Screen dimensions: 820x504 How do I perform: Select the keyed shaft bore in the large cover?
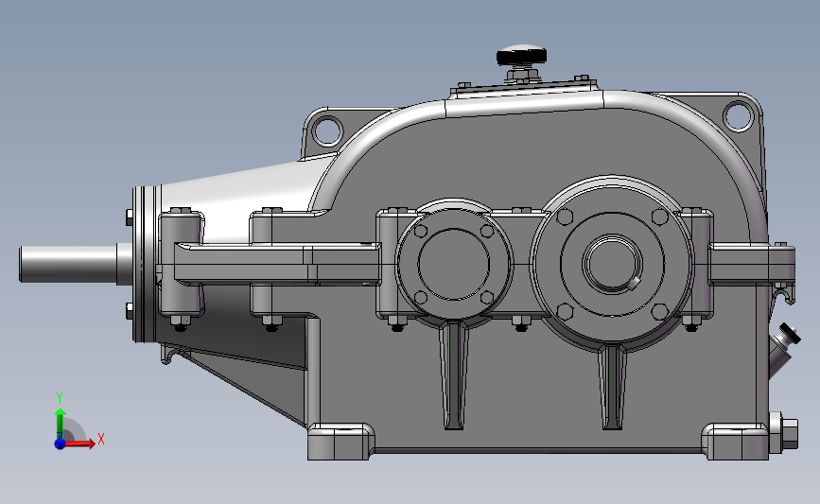pyautogui.click(x=610, y=263)
